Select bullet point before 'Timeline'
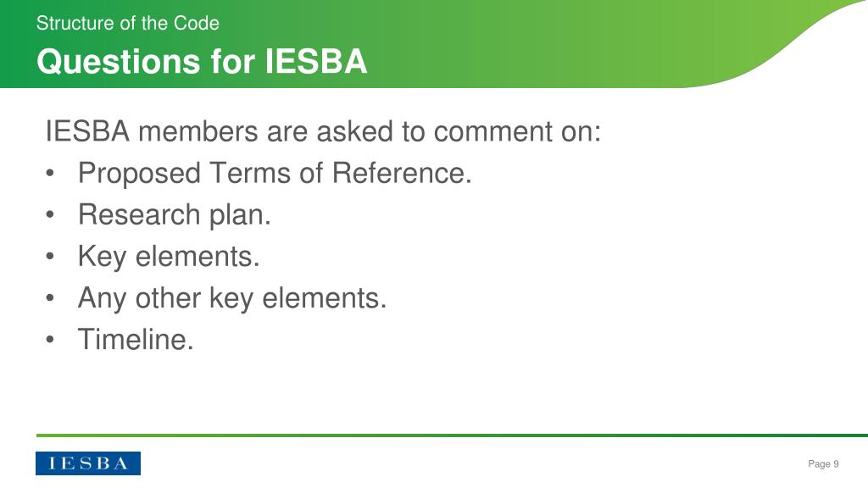 tap(50, 340)
